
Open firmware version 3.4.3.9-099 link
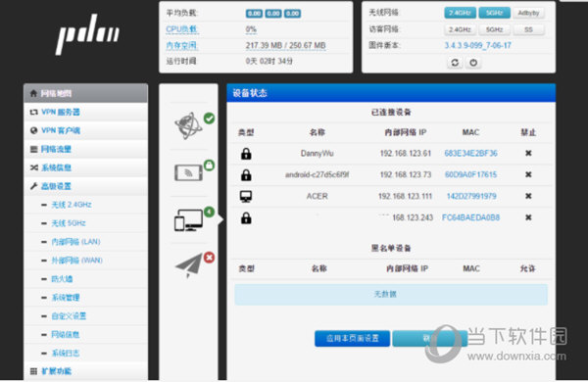pyautogui.click(x=477, y=45)
